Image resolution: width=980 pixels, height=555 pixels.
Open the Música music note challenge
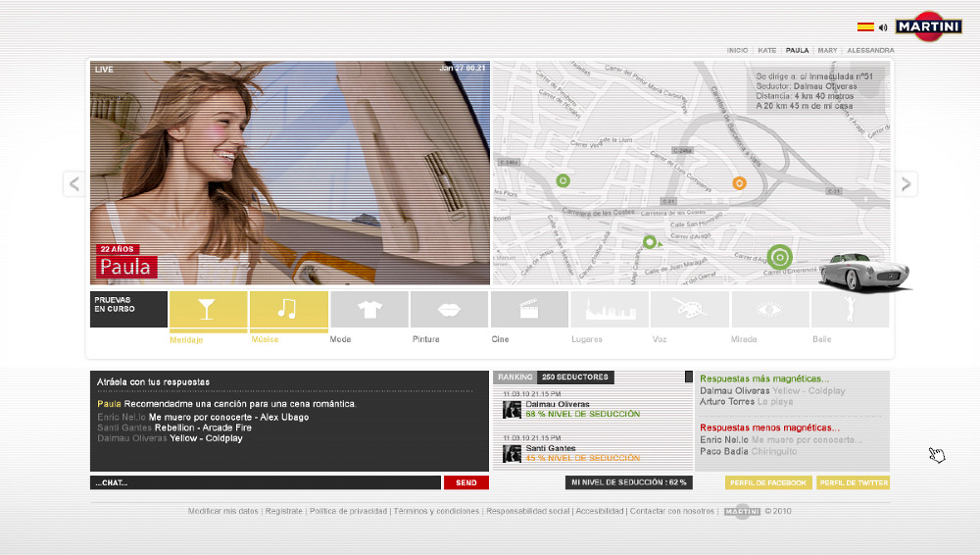[x=288, y=310]
